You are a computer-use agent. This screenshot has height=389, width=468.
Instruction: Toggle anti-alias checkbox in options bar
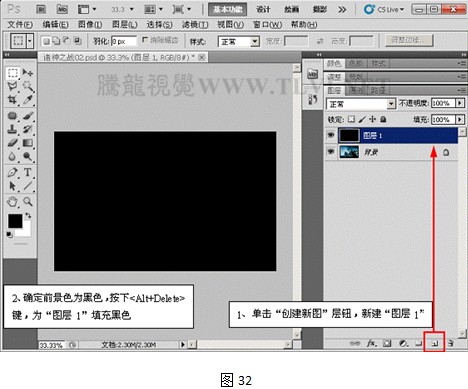[x=145, y=40]
